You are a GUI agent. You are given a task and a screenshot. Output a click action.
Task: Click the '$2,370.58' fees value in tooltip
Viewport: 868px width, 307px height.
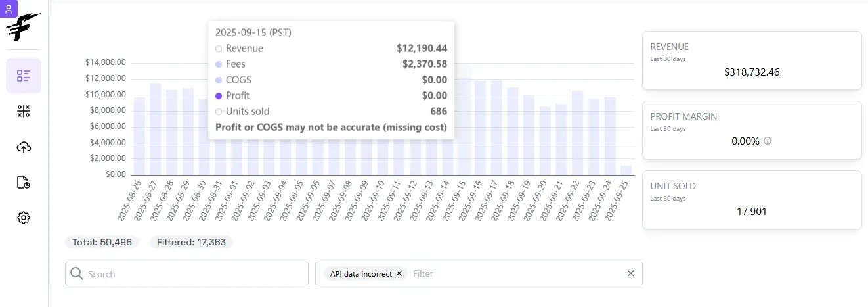point(425,64)
